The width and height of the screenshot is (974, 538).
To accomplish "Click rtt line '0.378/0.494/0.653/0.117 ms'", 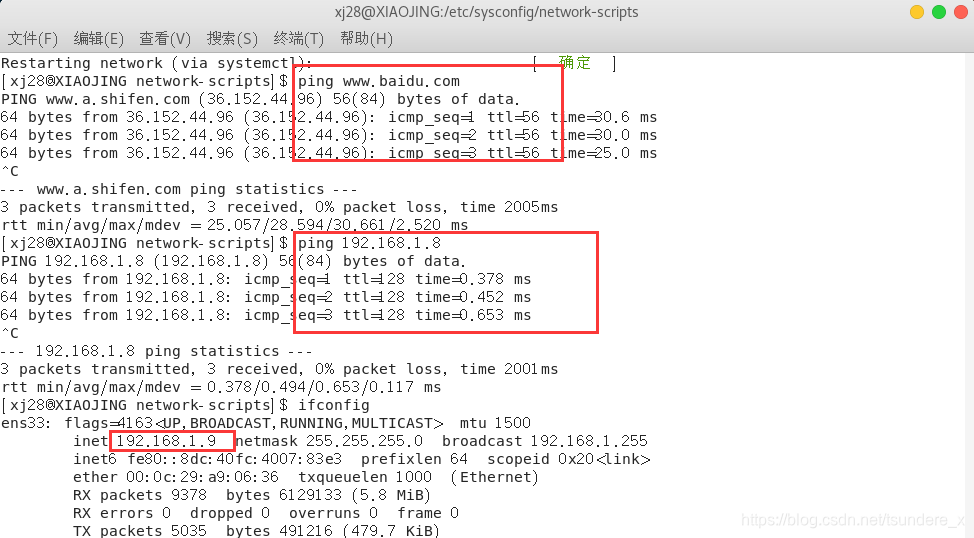I will coord(221,388).
